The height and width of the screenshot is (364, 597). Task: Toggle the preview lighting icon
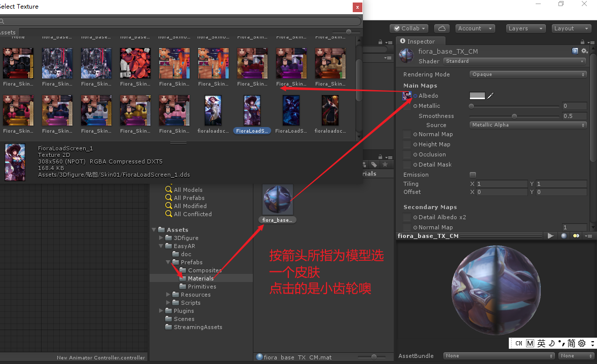[x=576, y=236]
